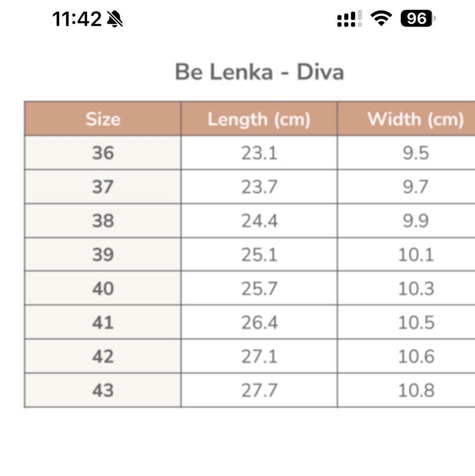Tap the 25.1 length value
This screenshot has width=475, height=476.
[x=259, y=255]
